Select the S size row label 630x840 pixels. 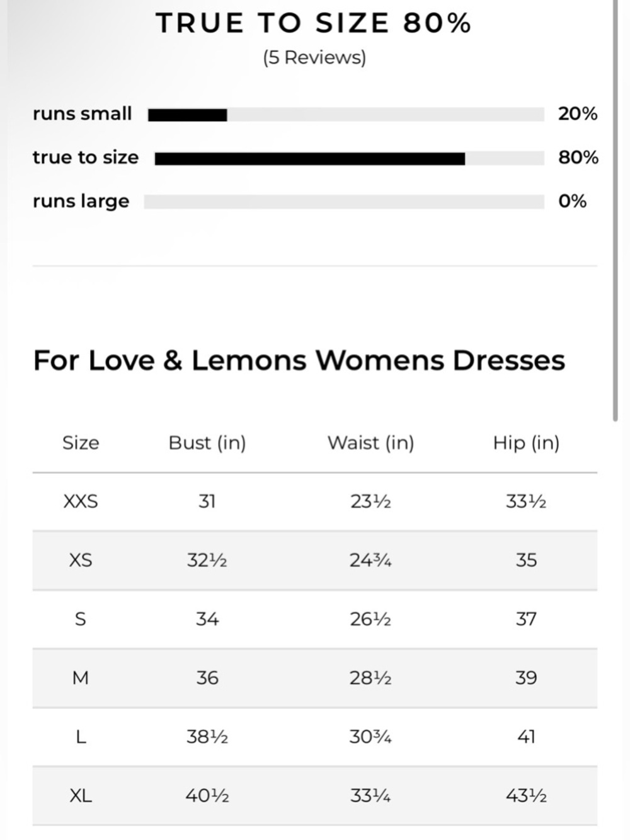[81, 619]
